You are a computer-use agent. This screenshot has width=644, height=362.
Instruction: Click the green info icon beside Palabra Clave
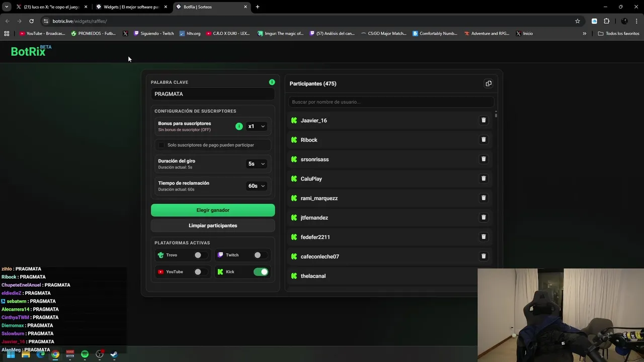pos(272,82)
